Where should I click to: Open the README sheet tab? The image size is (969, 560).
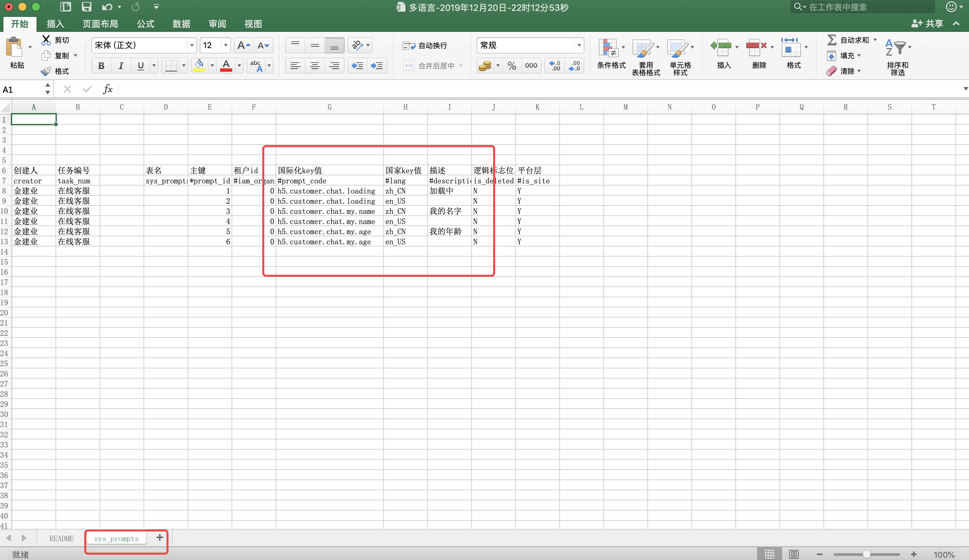coord(62,538)
